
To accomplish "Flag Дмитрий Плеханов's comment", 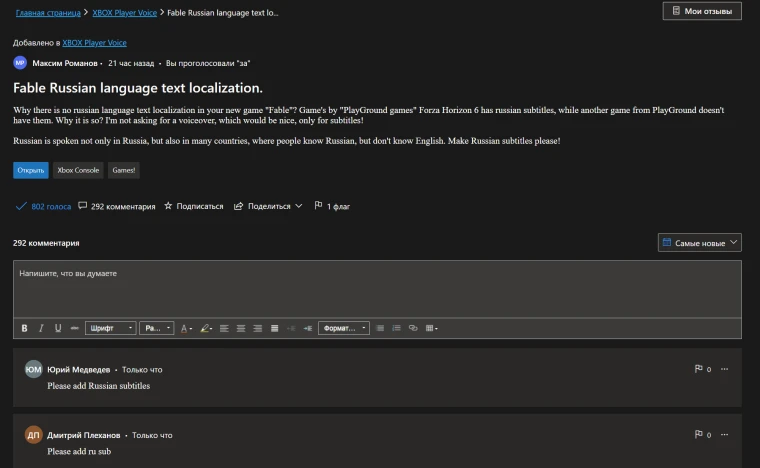I will pyautogui.click(x=702, y=435).
